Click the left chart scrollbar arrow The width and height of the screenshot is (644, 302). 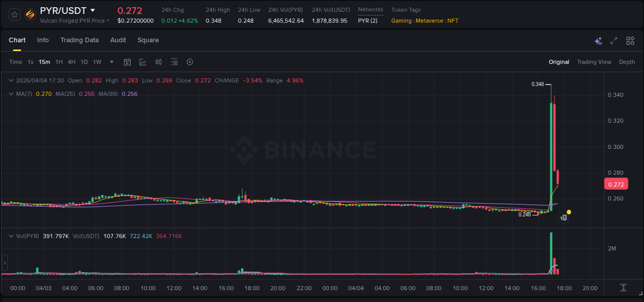click(x=5, y=263)
